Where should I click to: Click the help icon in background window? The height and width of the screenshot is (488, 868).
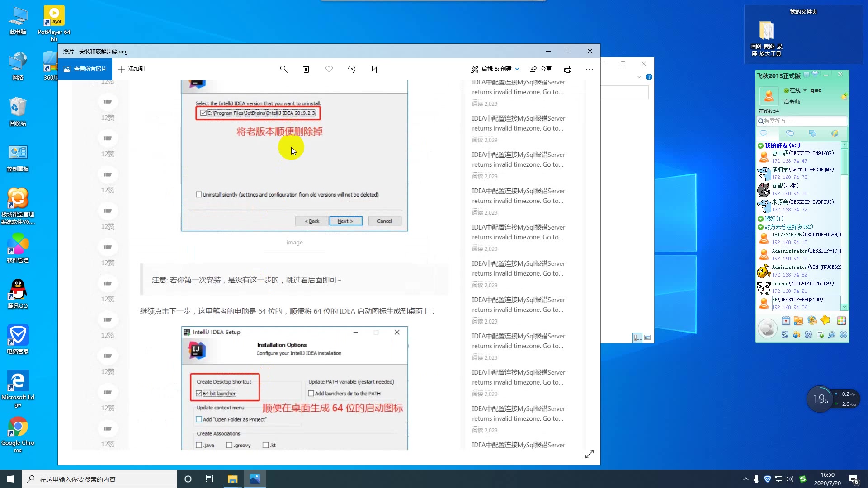click(x=649, y=77)
